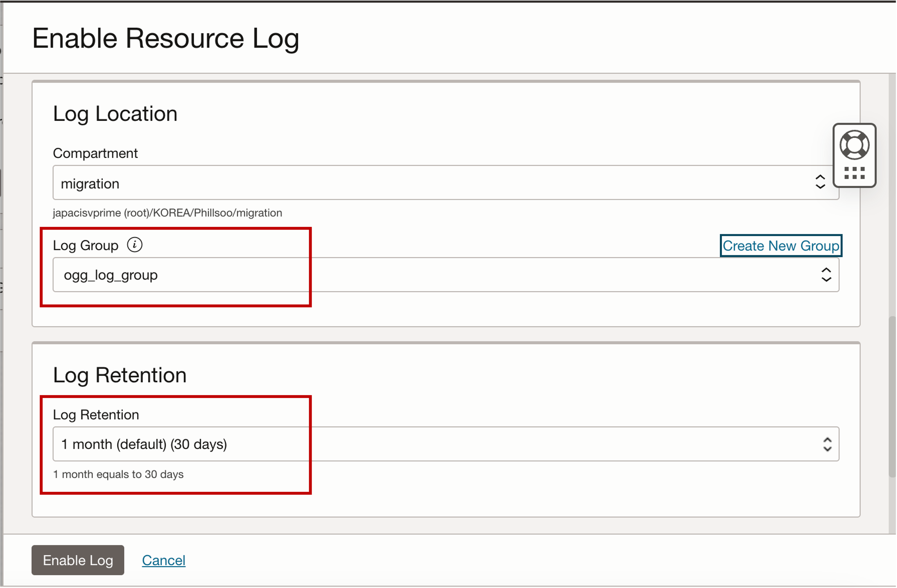
Task: Click the Log Group field label
Action: [x=86, y=245]
